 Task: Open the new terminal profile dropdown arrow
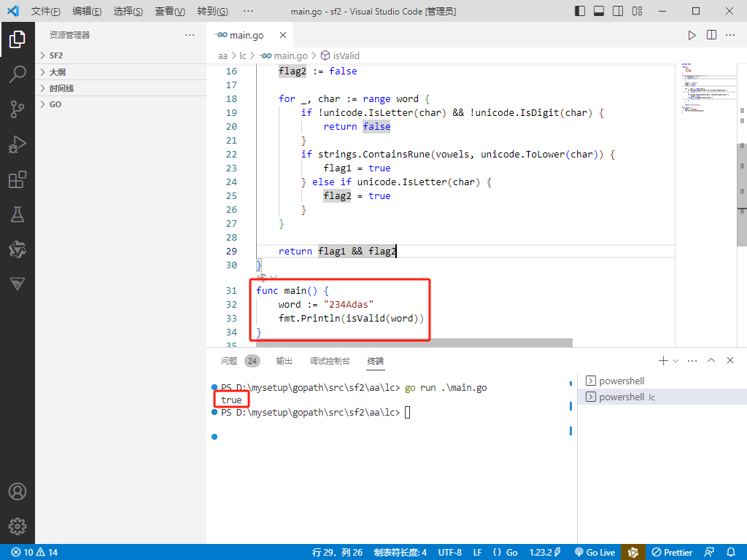point(676,361)
